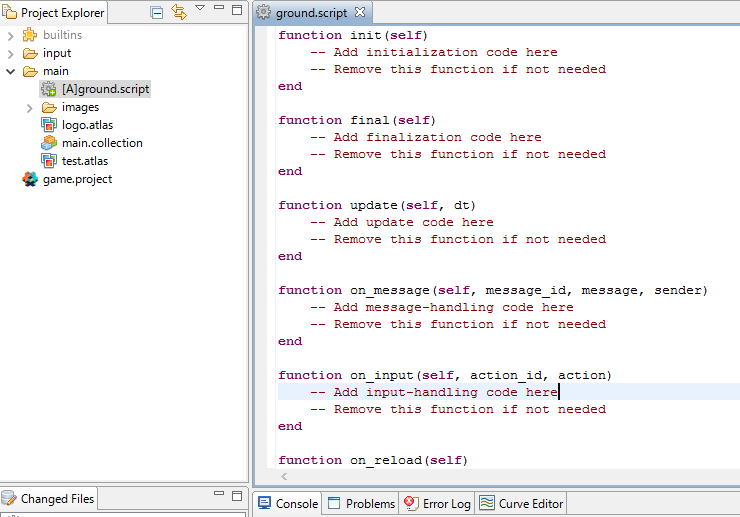
Task: Select [A]ground.script in the tree
Action: [106, 89]
